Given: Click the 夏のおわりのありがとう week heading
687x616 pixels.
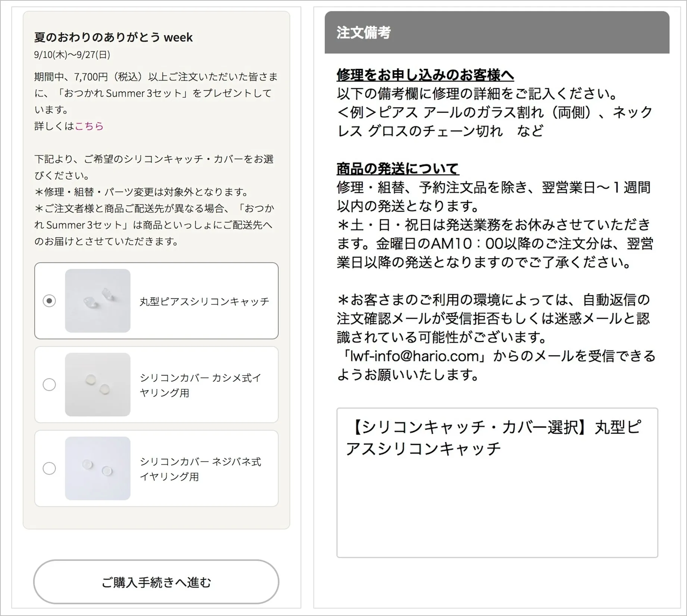Looking at the screenshot, I should [x=113, y=37].
